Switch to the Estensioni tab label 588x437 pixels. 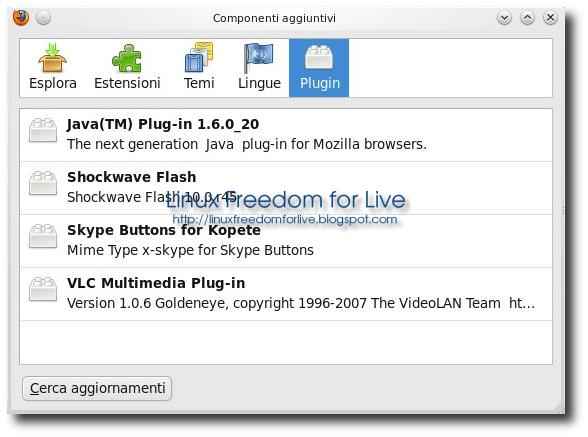(x=127, y=83)
